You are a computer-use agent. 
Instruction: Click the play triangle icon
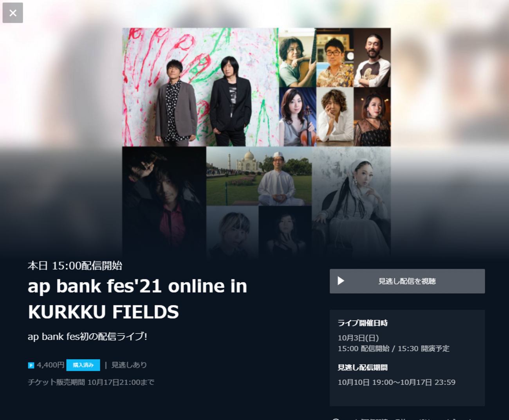pos(341,281)
